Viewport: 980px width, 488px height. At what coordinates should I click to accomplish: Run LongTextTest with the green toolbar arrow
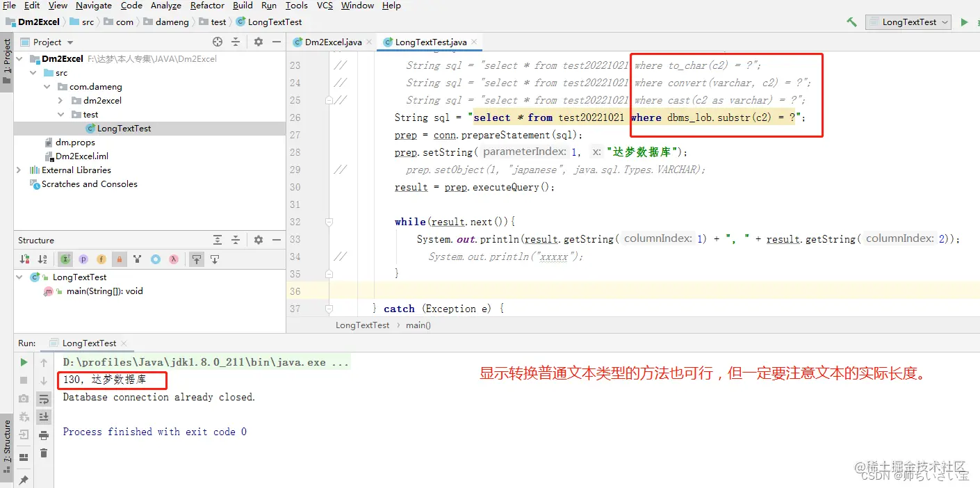pos(964,22)
